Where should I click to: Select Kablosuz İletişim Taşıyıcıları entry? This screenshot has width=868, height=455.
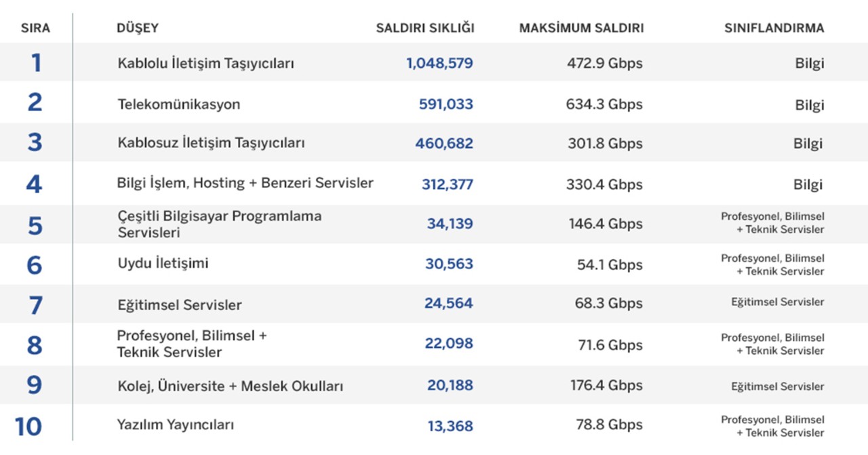click(211, 143)
